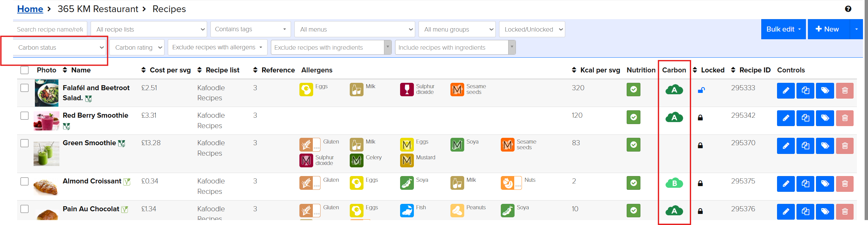Image resolution: width=868 pixels, height=225 pixels.
Task: Go to the Home breadcrumb link
Action: tap(30, 9)
